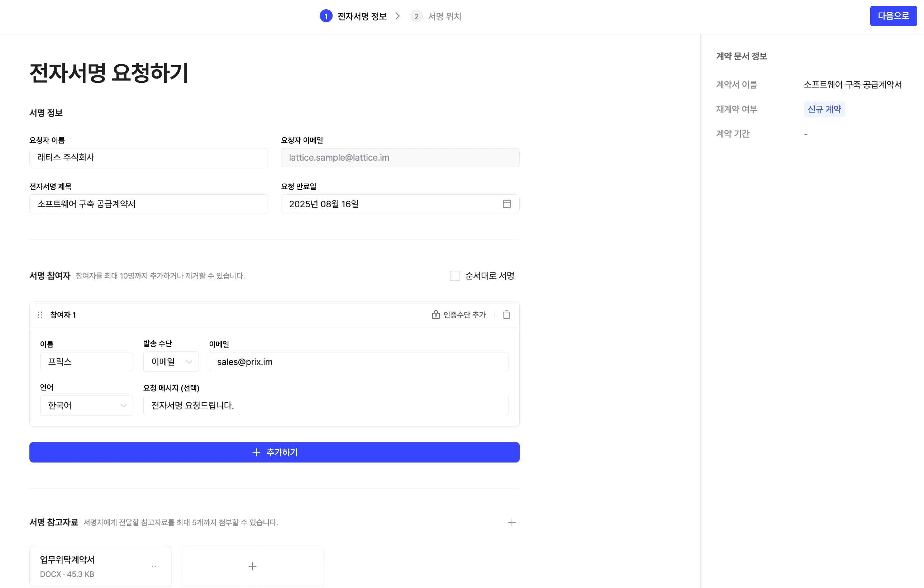Open more options for 업무위탁계약서 file
The image size is (924, 588).
pos(155,566)
